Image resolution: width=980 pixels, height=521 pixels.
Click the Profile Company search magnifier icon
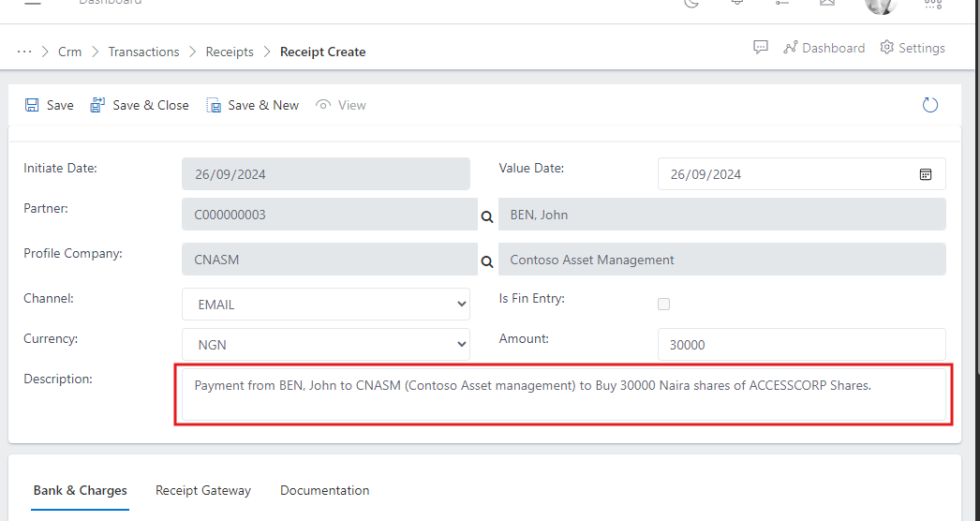coord(487,260)
